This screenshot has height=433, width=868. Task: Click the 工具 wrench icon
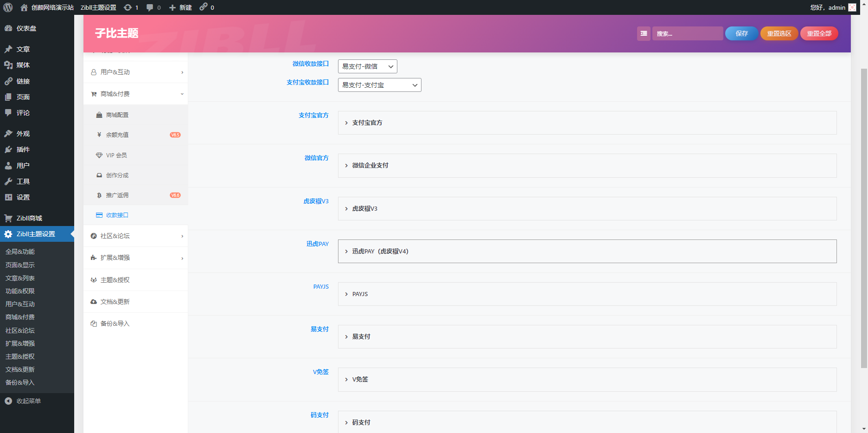click(8, 181)
